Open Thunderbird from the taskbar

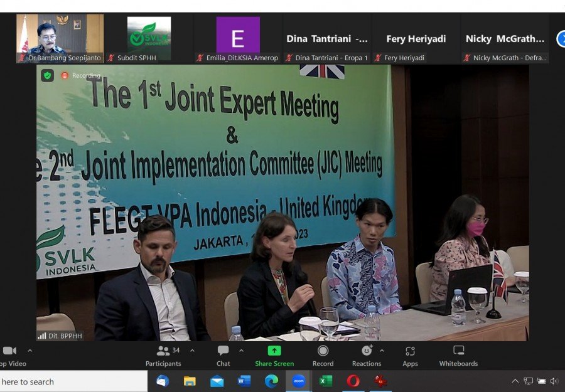163,381
